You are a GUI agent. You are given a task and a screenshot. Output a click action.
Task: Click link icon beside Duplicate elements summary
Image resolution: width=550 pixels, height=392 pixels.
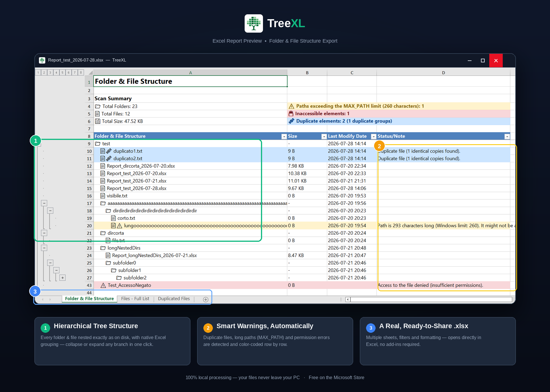coord(292,121)
